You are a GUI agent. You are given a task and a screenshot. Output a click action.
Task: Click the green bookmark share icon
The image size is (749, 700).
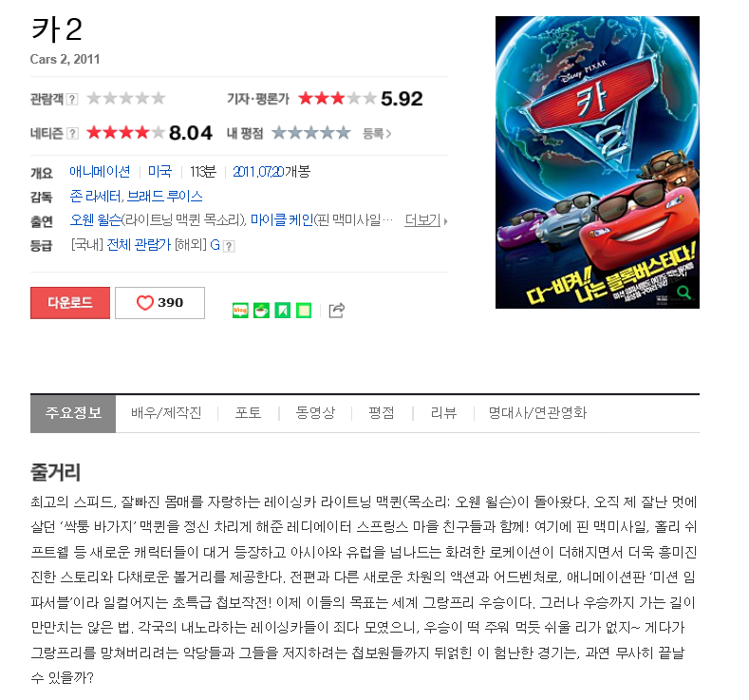tap(282, 311)
